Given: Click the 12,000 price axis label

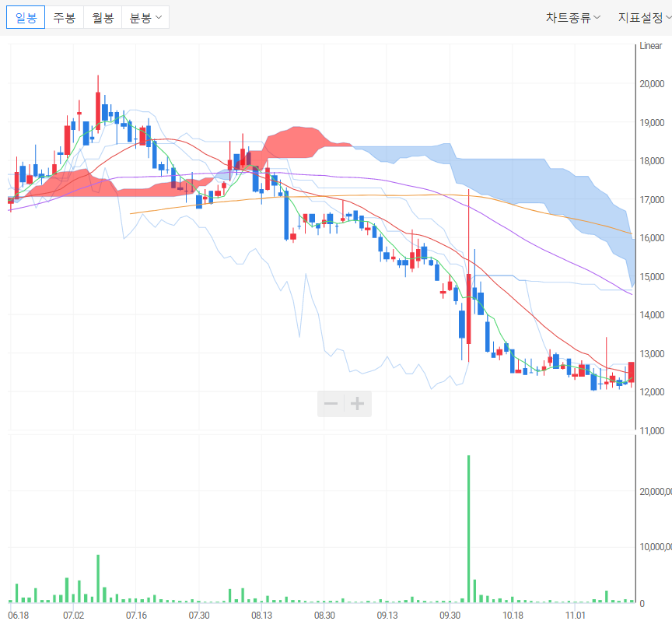Looking at the screenshot, I should [x=652, y=391].
